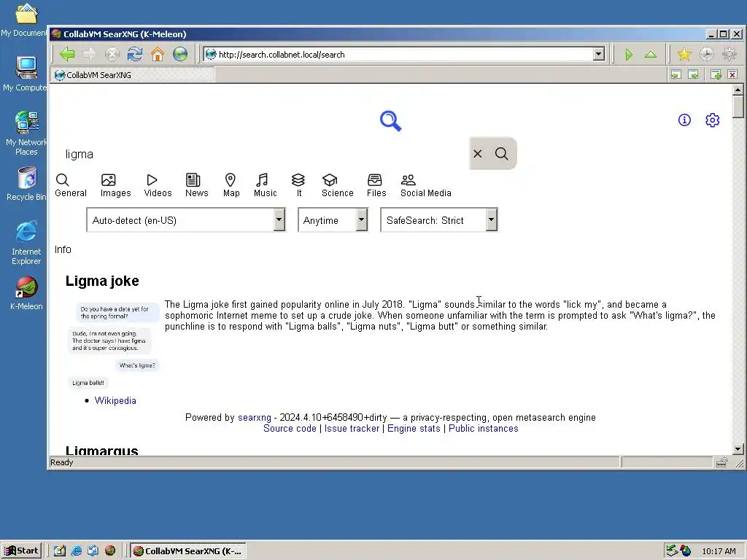This screenshot has width=747, height=560.
Task: Expand the URL address bar dropdown
Action: coord(599,54)
